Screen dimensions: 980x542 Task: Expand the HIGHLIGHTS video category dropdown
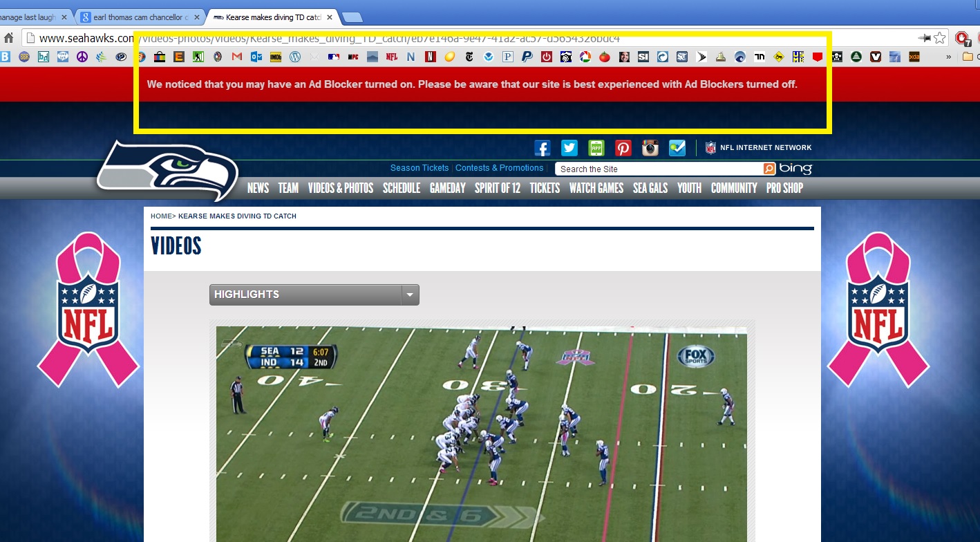coord(409,294)
